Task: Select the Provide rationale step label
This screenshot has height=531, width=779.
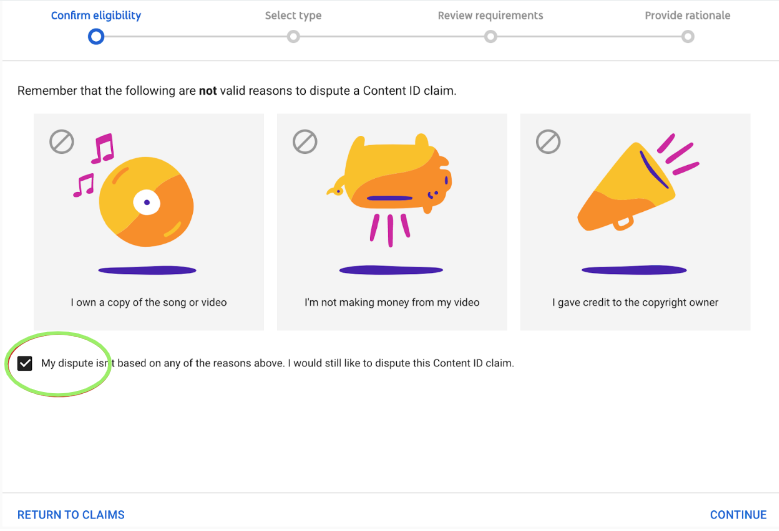Action: (687, 16)
